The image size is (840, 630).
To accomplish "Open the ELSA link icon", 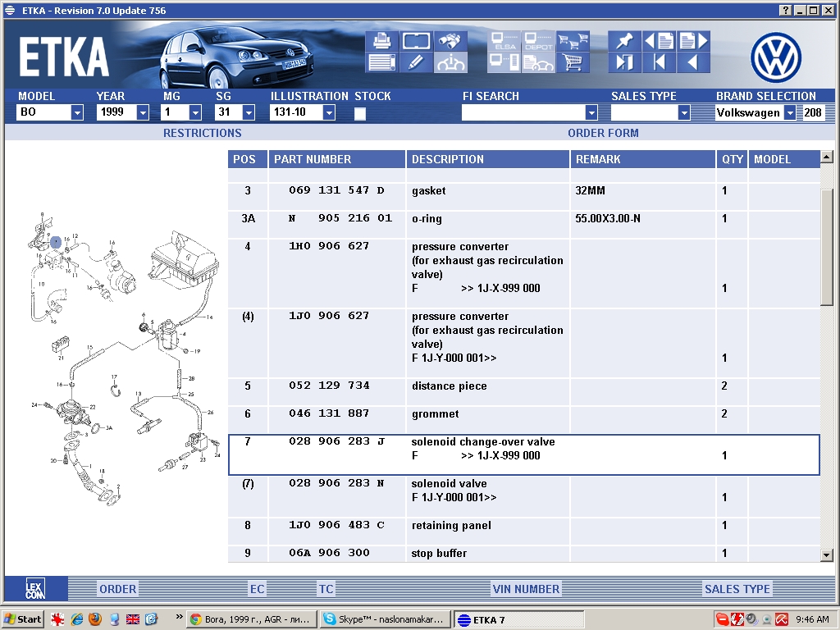I will tap(504, 41).
